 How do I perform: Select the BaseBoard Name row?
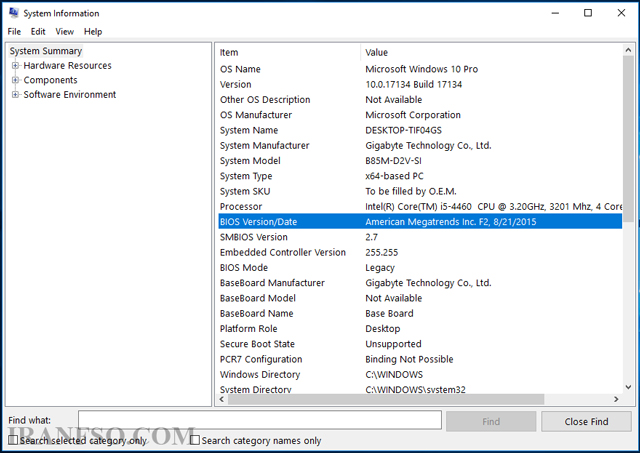[x=420, y=313]
